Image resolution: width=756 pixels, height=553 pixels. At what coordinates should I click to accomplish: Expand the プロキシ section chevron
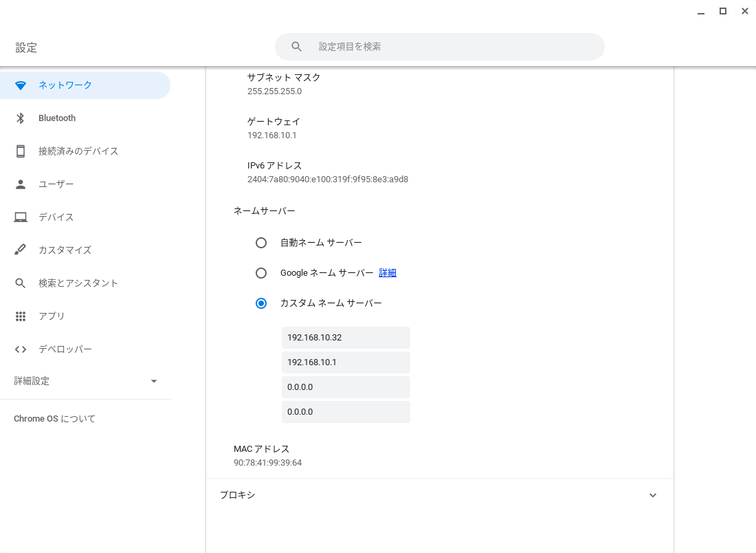tap(653, 495)
